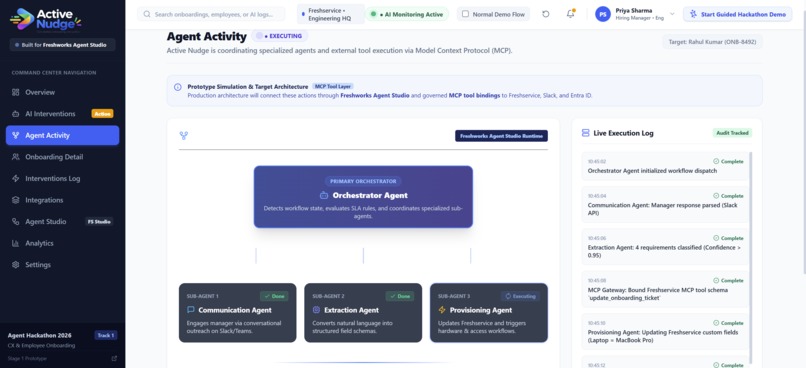Click the Live Execution Log scrollbar
Viewport: 806px width, 368px height.
tap(750, 257)
